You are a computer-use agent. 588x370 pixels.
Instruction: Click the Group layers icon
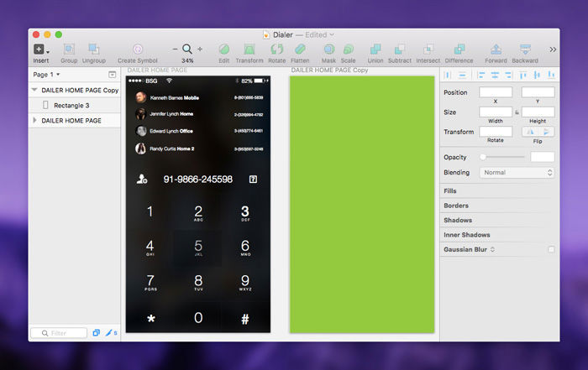tap(68, 50)
